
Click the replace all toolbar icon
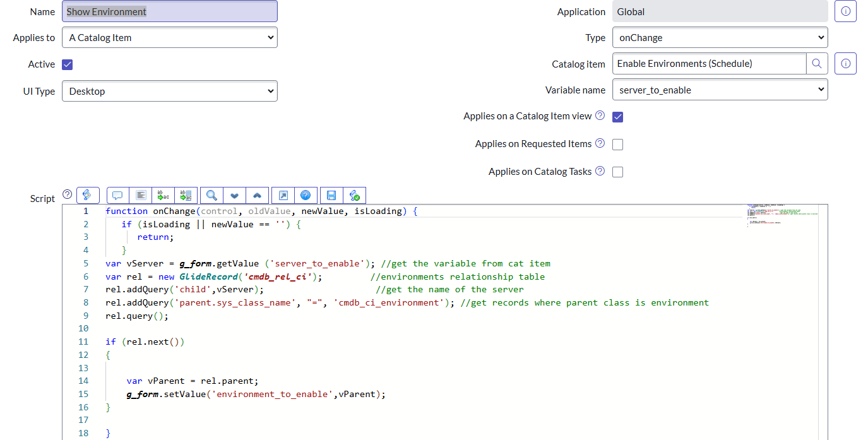click(x=186, y=196)
